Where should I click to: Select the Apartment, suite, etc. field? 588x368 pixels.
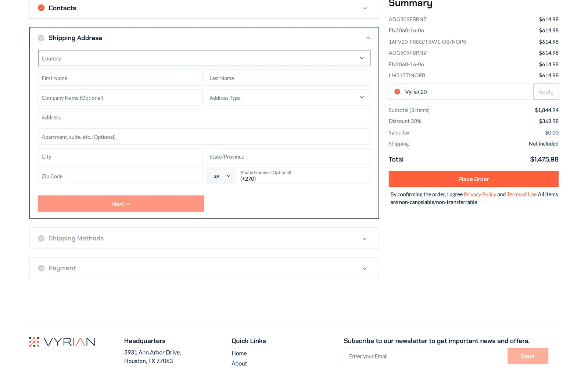click(x=204, y=137)
